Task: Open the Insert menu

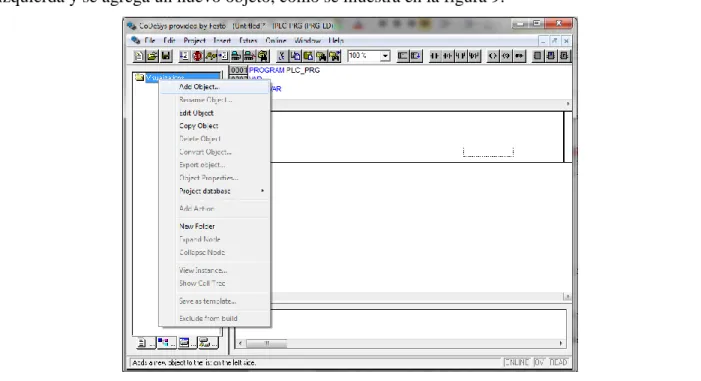Action: (x=222, y=41)
